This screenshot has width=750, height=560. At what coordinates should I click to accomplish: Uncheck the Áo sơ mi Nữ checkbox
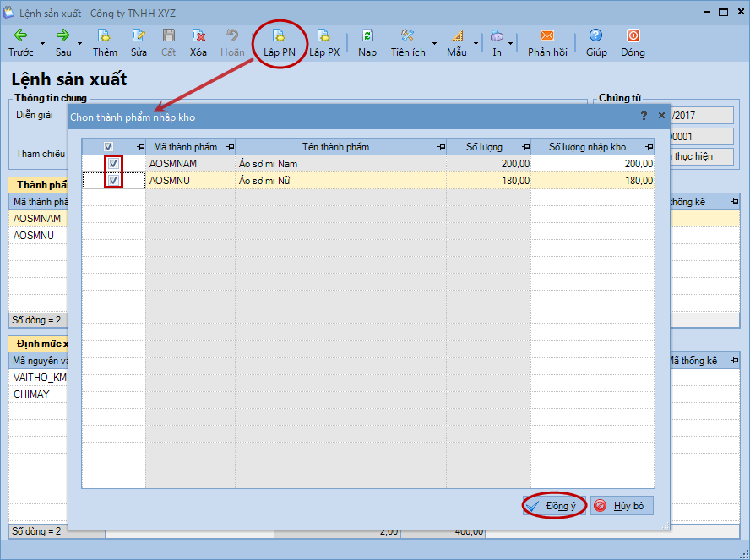coord(113,180)
